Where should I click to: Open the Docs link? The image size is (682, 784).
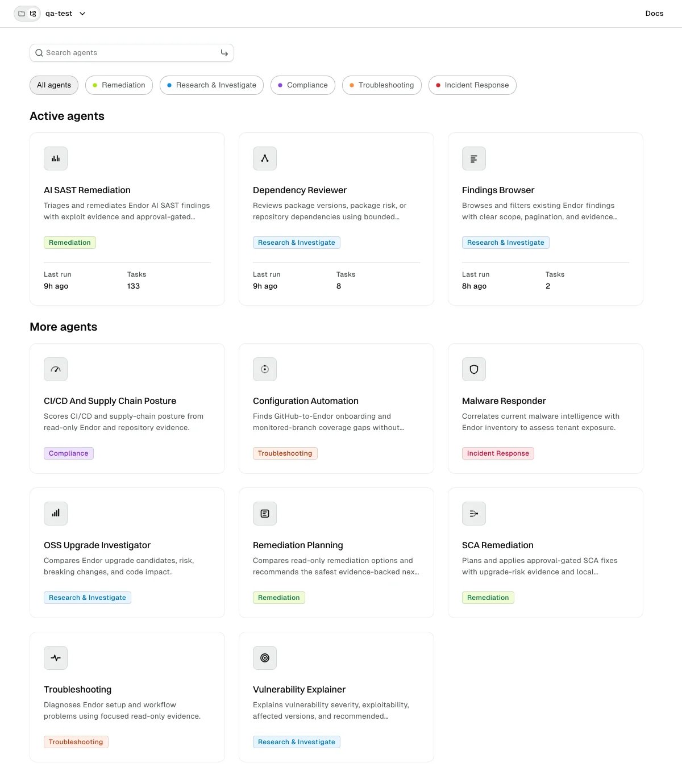pyautogui.click(x=654, y=14)
